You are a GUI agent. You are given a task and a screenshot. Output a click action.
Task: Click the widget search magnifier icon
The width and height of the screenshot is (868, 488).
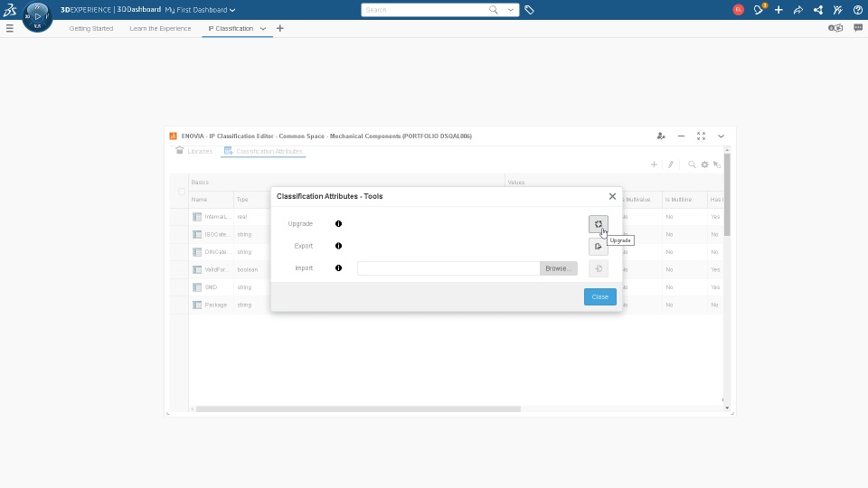click(692, 164)
